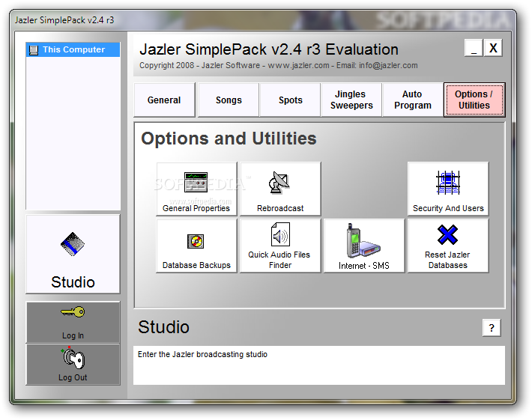Image resolution: width=532 pixels, height=420 pixels.
Task: Switch to the Spots tab
Action: [x=291, y=100]
